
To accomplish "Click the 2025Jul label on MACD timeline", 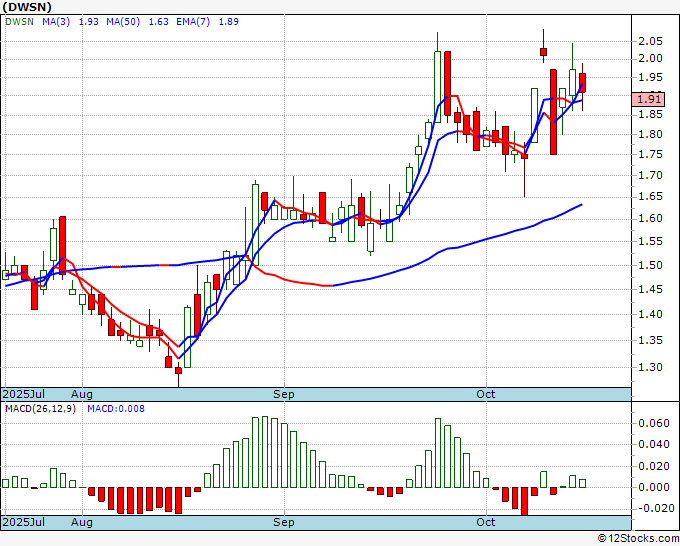I will (24, 522).
